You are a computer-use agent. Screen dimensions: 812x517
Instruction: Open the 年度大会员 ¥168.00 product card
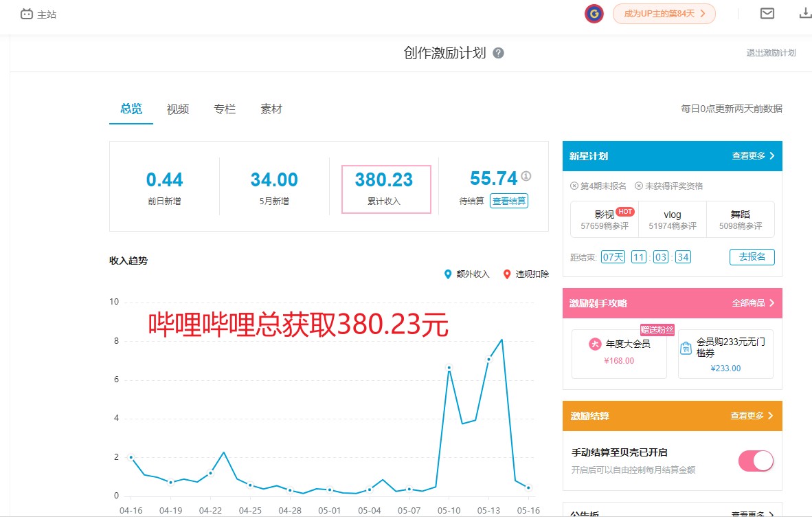pyautogui.click(x=619, y=354)
